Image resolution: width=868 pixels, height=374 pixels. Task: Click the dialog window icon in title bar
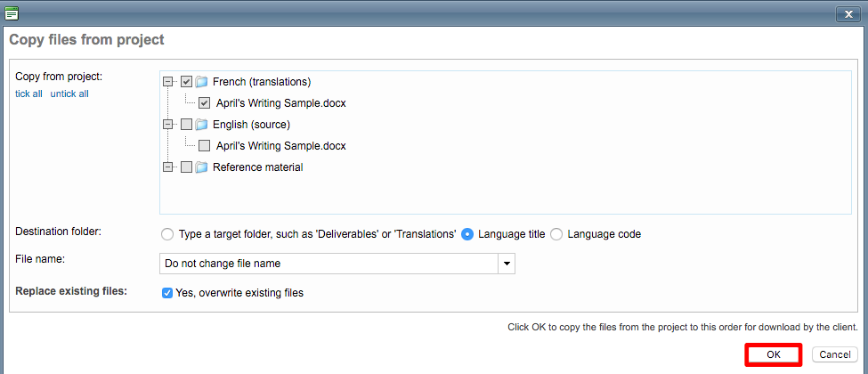click(12, 13)
